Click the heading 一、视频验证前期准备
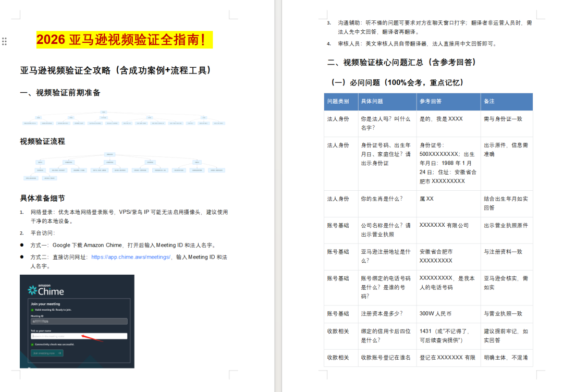 [x=60, y=93]
